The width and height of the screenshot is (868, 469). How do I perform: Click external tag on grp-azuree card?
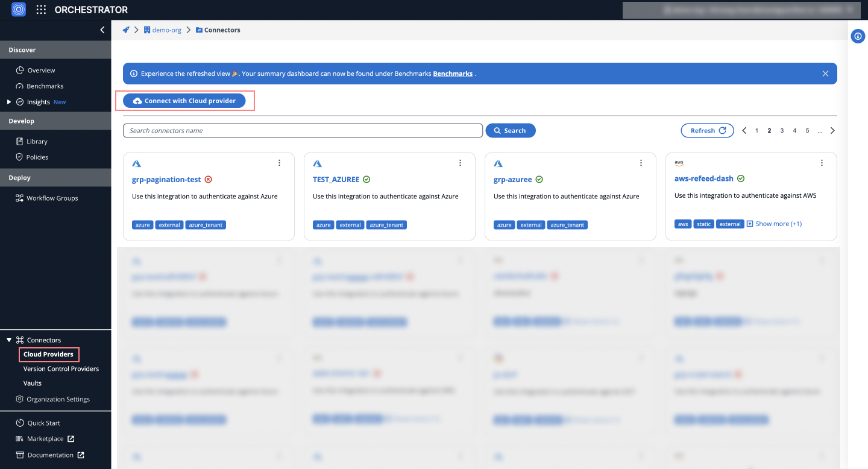click(531, 225)
